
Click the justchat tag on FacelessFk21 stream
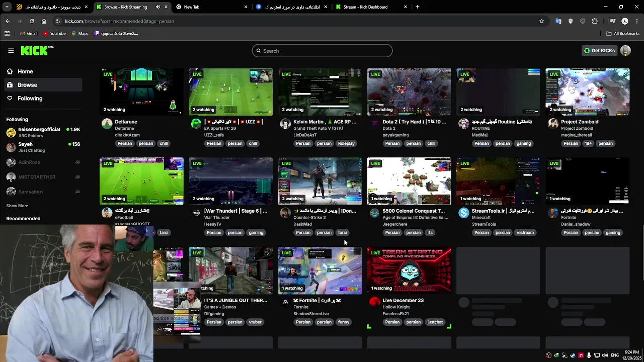tap(435, 322)
